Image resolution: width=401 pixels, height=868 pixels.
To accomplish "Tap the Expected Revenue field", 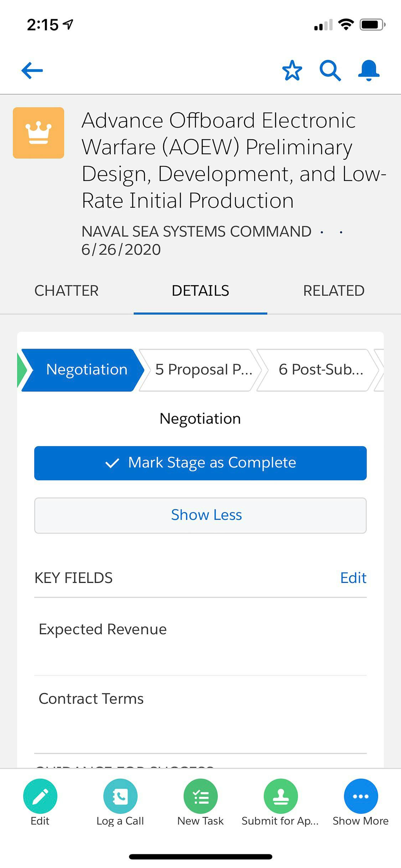I will (200, 637).
